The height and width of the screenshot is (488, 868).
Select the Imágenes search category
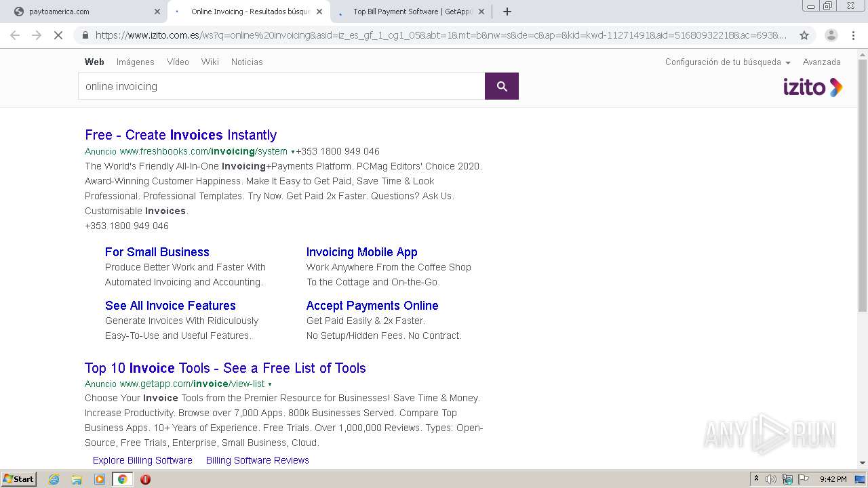pyautogui.click(x=136, y=62)
